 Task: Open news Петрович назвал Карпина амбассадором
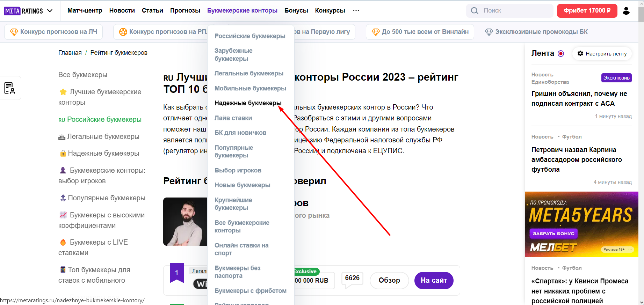577,159
